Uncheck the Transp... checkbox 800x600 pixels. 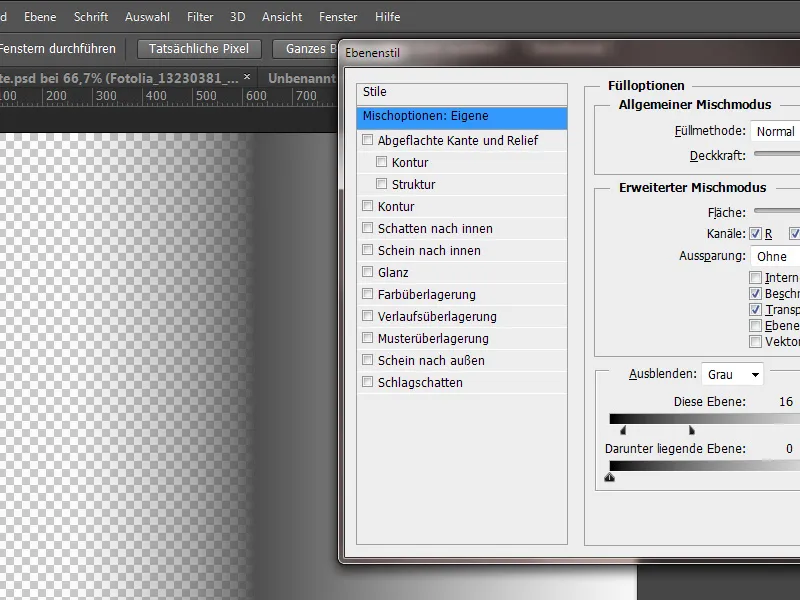[x=755, y=309]
